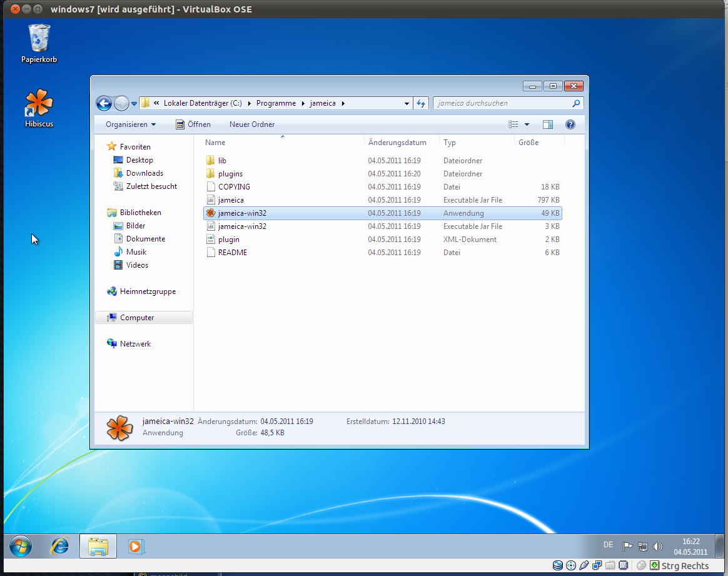Create a folder with Neuer Ordner
This screenshot has height=576, width=728.
(x=252, y=124)
